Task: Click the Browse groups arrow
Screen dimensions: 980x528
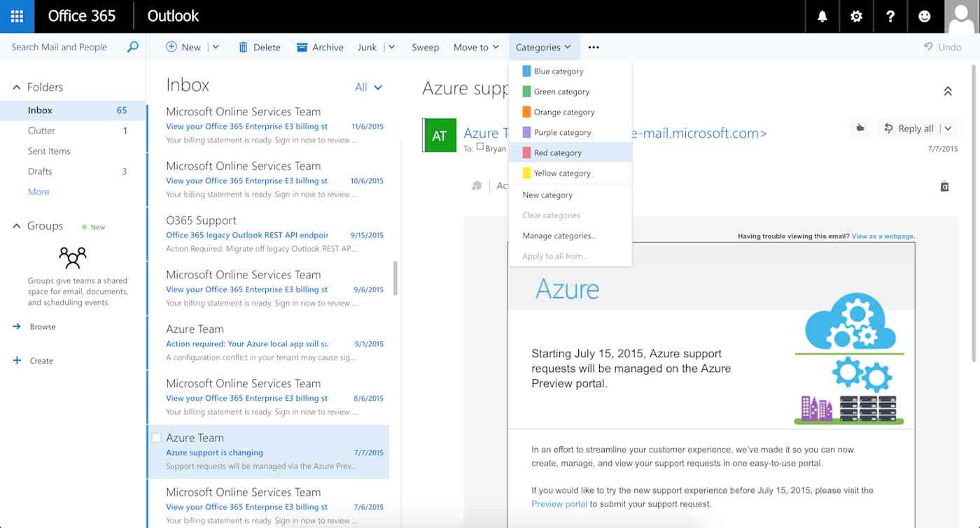Action: (17, 327)
